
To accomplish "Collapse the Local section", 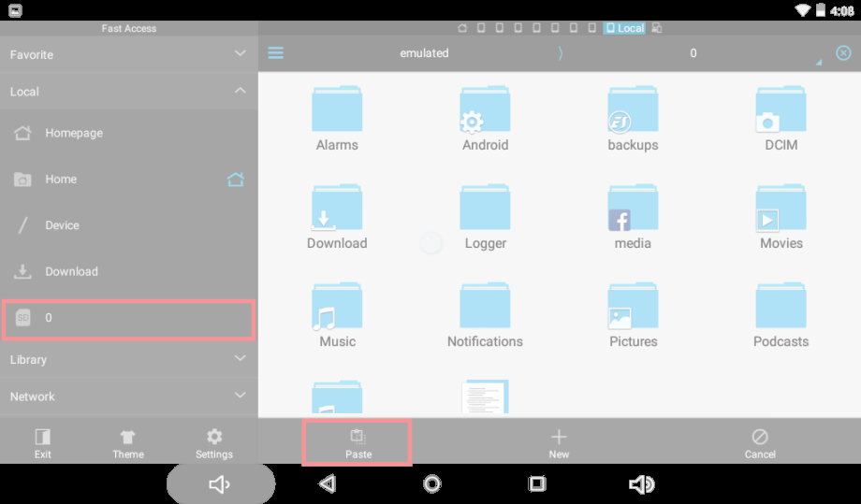I will 129,91.
